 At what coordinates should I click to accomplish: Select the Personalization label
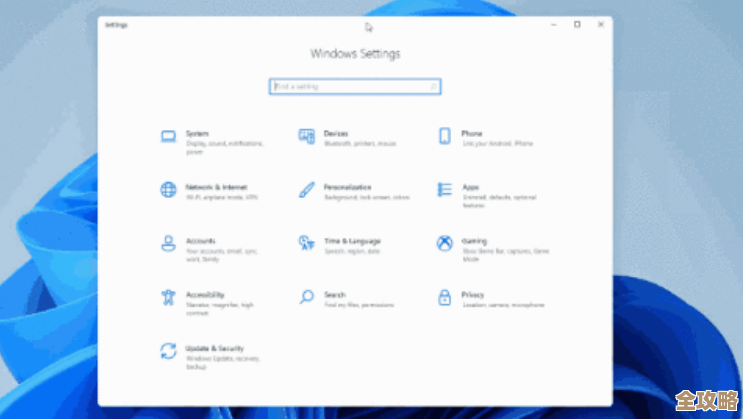point(347,187)
